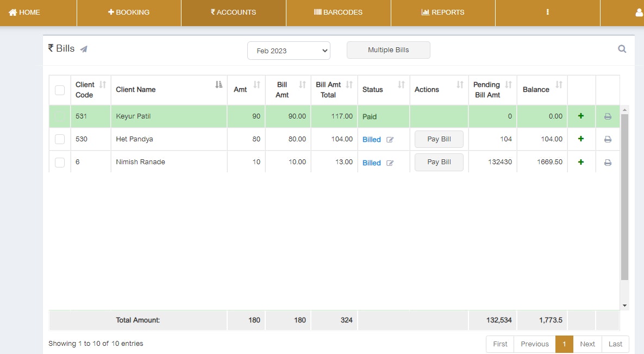
Task: Click the green plus for Nimish Ranade
Action: 581,162
